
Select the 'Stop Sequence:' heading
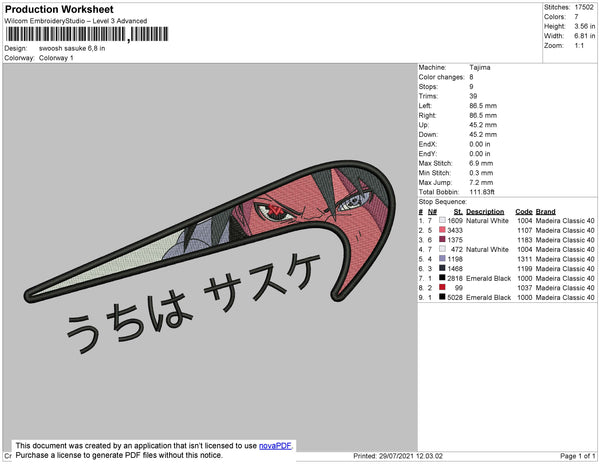click(x=443, y=202)
